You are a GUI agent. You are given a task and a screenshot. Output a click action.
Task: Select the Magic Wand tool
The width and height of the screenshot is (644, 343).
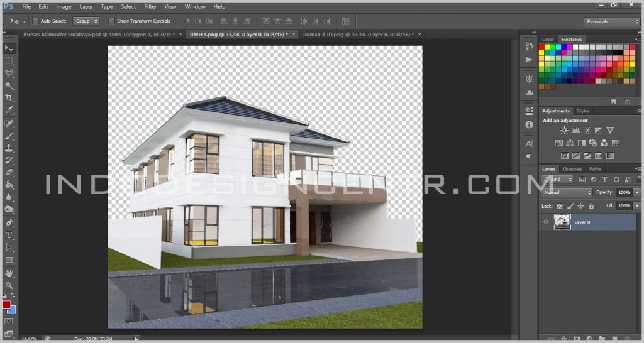point(9,85)
